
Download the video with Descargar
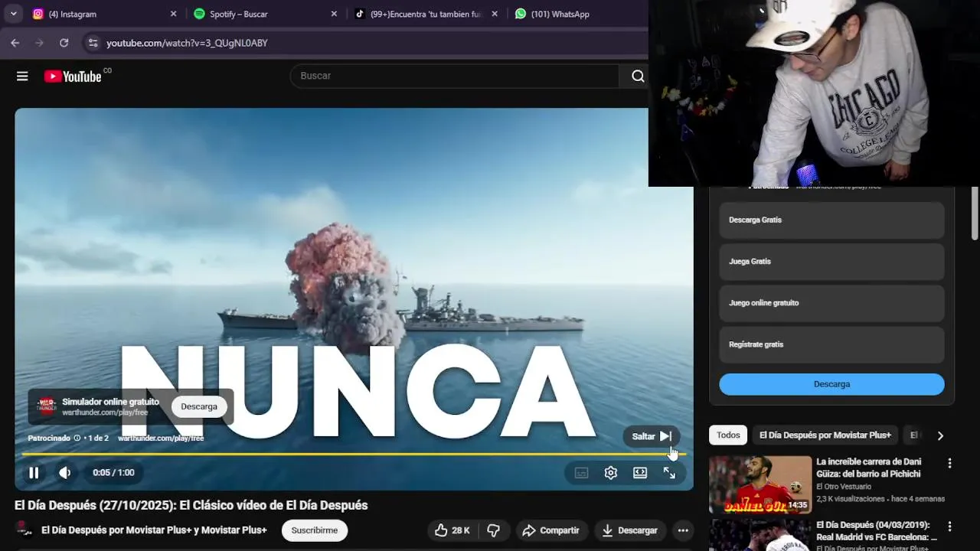[x=629, y=530]
